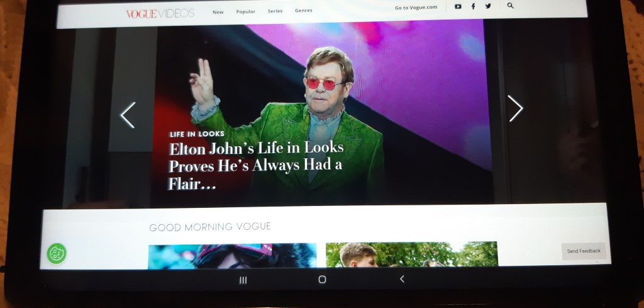Open Android recent apps button
Image resolution: width=644 pixels, height=308 pixels.
[x=243, y=280]
